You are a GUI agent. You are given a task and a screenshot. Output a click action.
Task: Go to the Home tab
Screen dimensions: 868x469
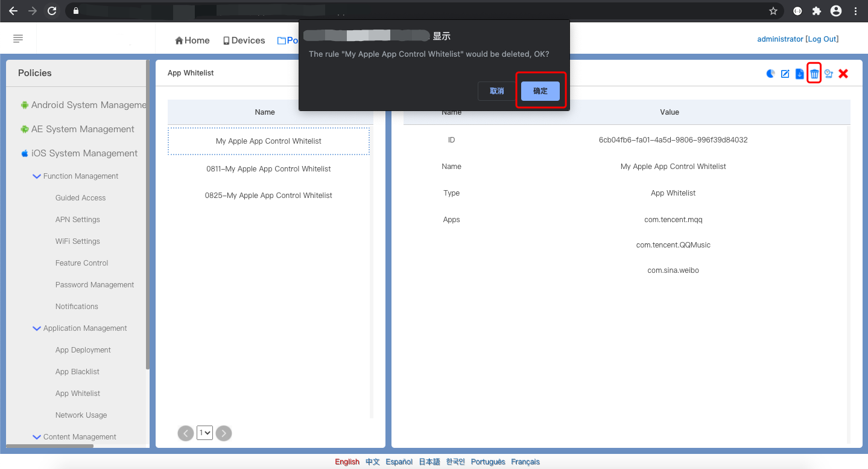tap(192, 40)
